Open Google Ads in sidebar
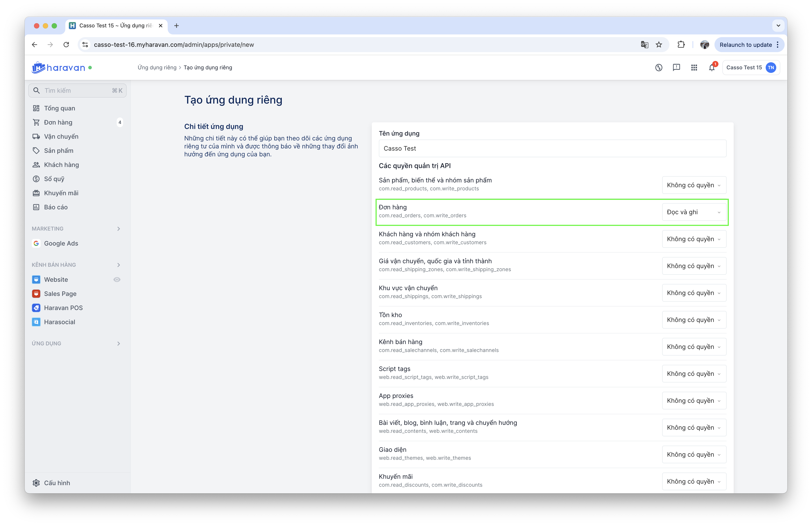The width and height of the screenshot is (812, 526). click(61, 243)
